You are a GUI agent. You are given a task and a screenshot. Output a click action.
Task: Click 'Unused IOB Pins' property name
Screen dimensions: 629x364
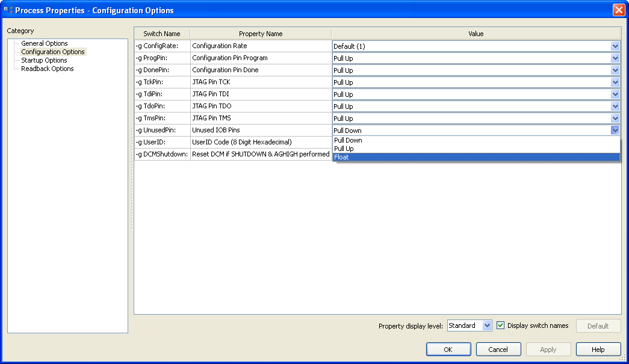coord(261,130)
